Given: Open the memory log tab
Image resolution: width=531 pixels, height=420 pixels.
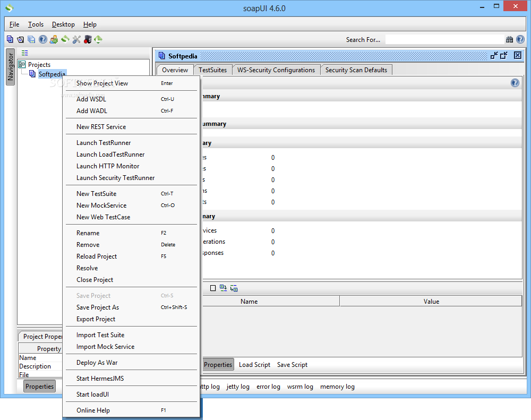Looking at the screenshot, I should coord(337,387).
